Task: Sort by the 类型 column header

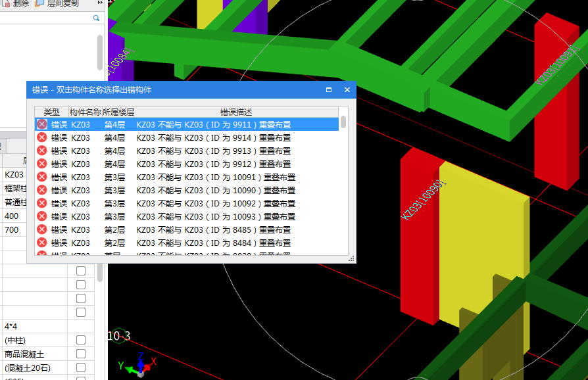Action: click(52, 112)
